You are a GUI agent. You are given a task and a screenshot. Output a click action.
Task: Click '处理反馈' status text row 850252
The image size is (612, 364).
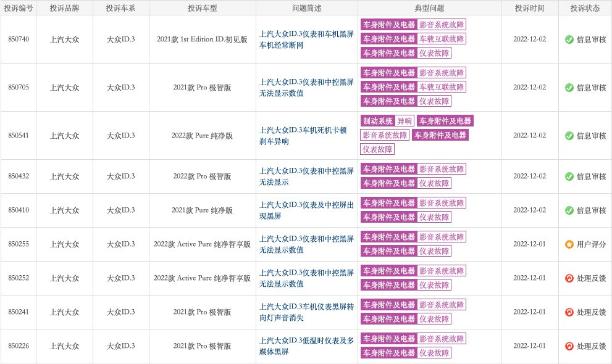592,278
